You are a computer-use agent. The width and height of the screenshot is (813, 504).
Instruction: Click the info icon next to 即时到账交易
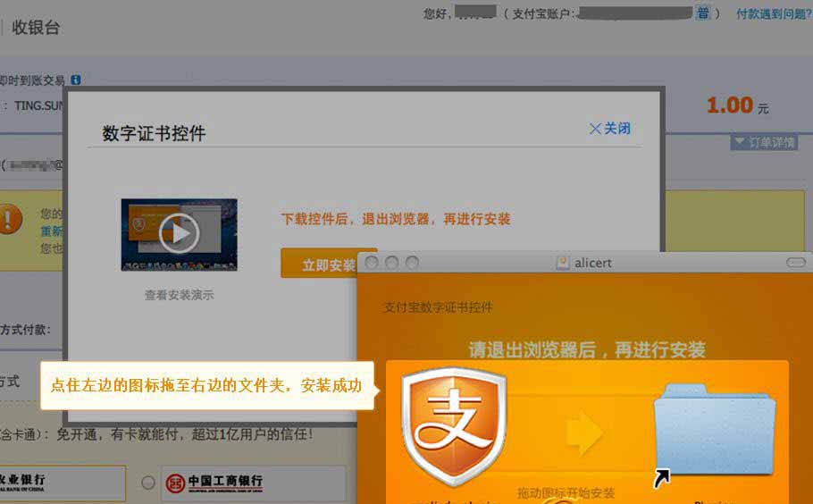(x=76, y=80)
